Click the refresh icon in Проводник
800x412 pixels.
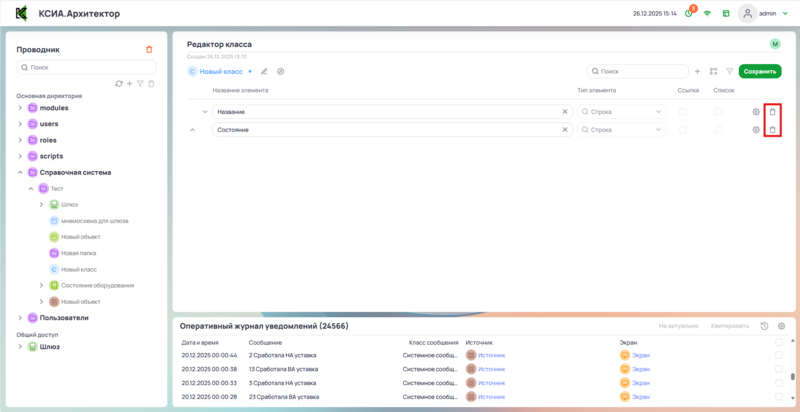click(x=119, y=83)
